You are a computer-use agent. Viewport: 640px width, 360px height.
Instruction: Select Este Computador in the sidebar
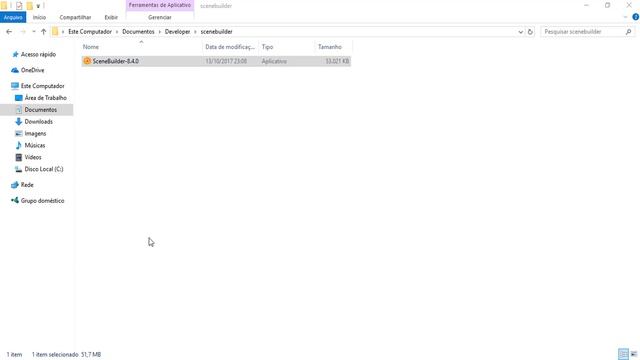pos(42,86)
